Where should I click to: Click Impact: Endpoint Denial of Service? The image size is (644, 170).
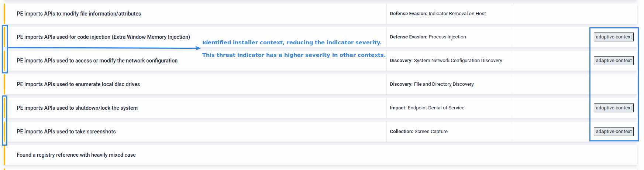click(x=427, y=108)
